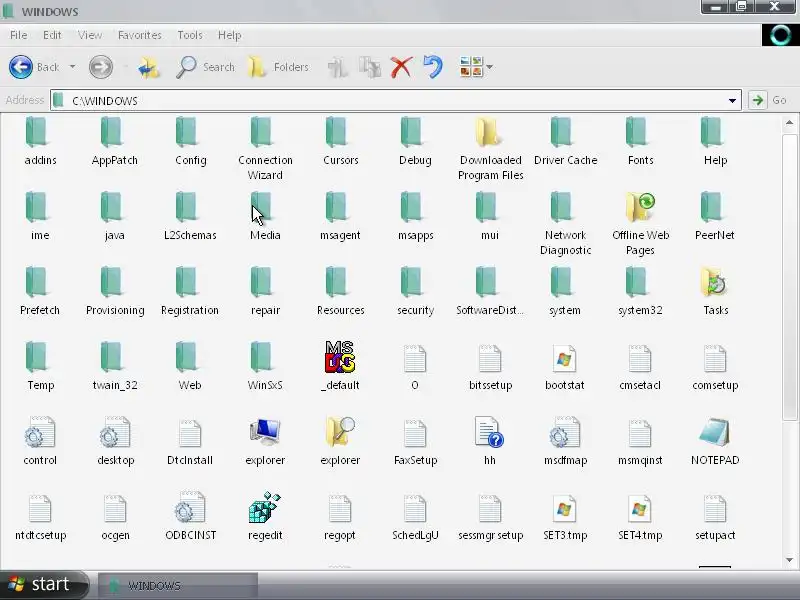Select the hh help file icon
Viewport: 800px width, 600px height.
click(489, 433)
